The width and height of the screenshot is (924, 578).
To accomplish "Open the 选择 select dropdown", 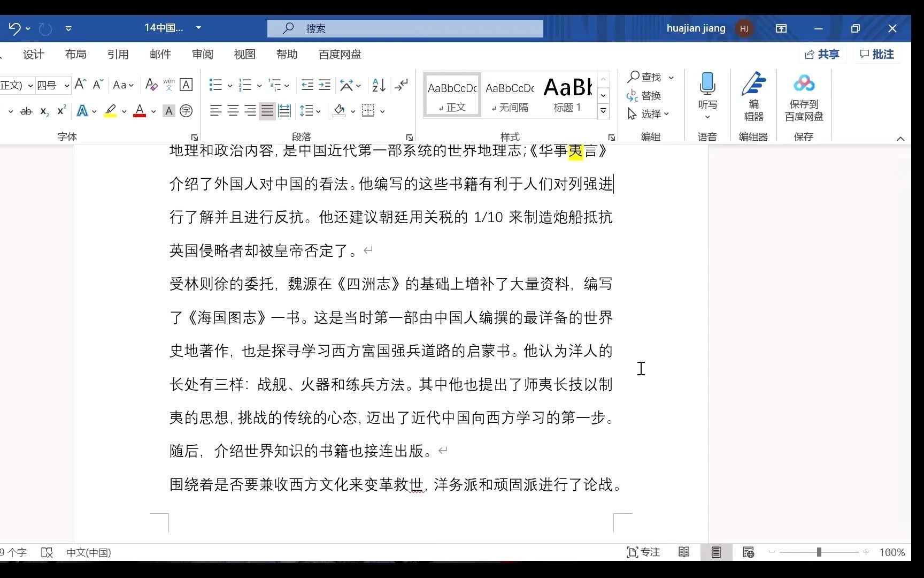I will tap(648, 113).
